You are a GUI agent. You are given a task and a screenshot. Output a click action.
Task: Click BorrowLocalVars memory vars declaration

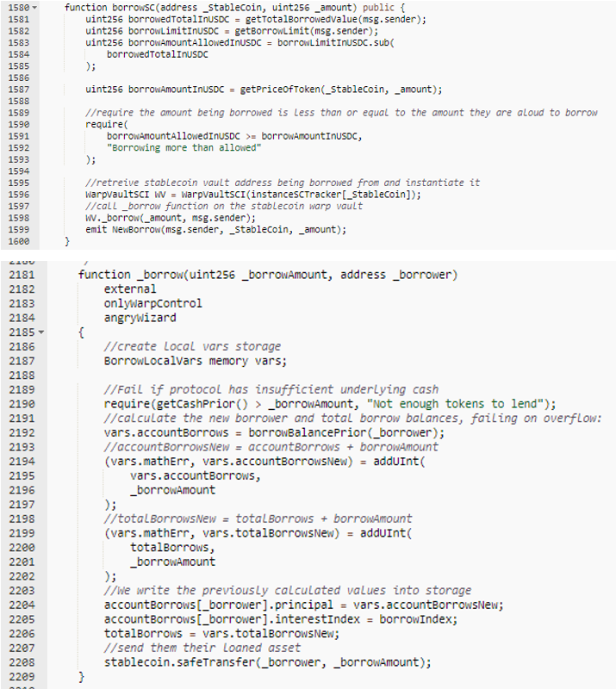click(x=196, y=361)
